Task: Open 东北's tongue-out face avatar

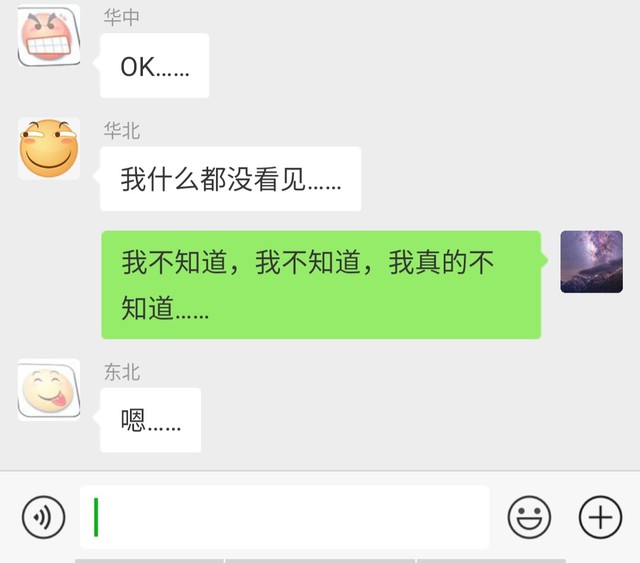Action: (x=49, y=389)
